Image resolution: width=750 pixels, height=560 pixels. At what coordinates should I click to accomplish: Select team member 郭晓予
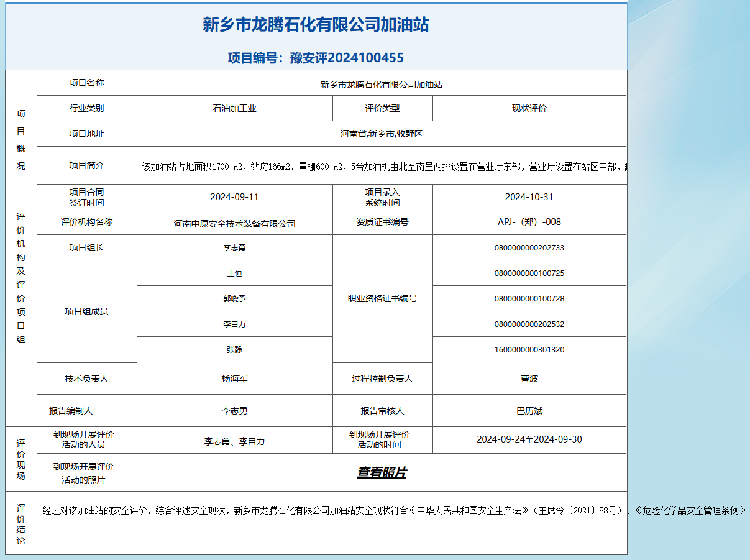(x=234, y=298)
